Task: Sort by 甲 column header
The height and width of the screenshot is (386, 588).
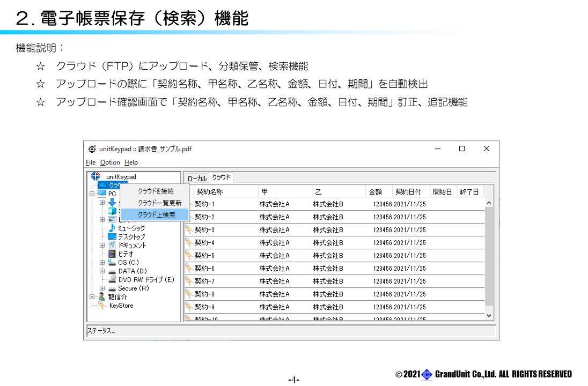Action: click(x=285, y=191)
